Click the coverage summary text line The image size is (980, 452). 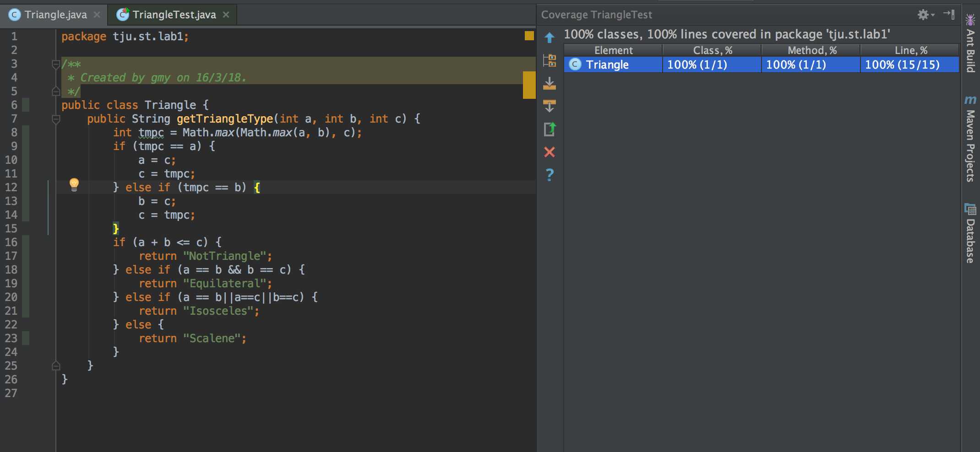point(727,34)
